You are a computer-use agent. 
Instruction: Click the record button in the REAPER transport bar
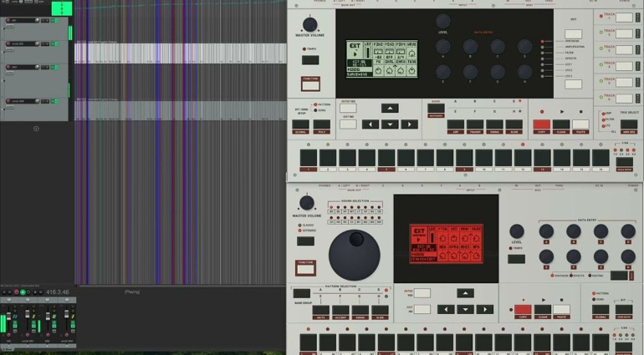[x=17, y=292]
